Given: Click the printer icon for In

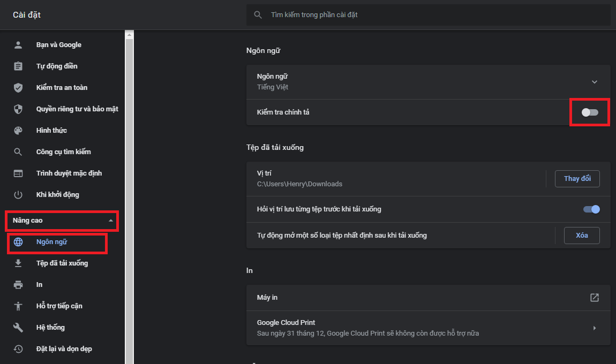Looking at the screenshot, I should (18, 285).
